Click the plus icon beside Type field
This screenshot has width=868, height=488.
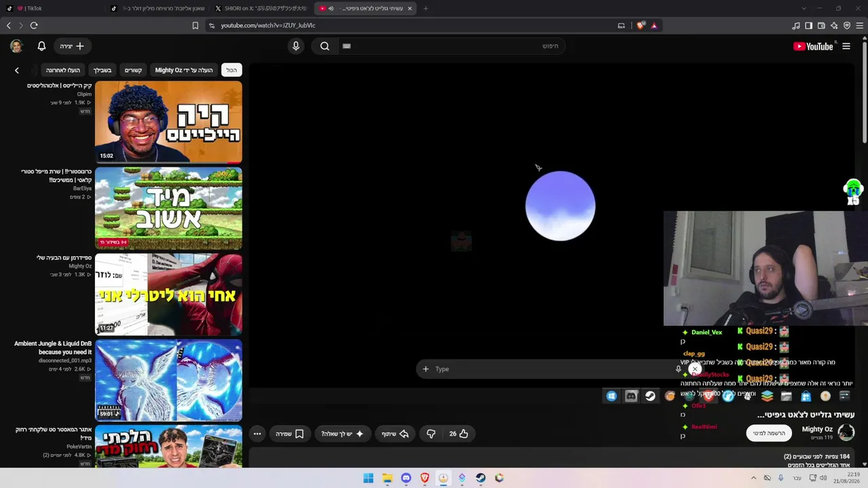coord(426,369)
